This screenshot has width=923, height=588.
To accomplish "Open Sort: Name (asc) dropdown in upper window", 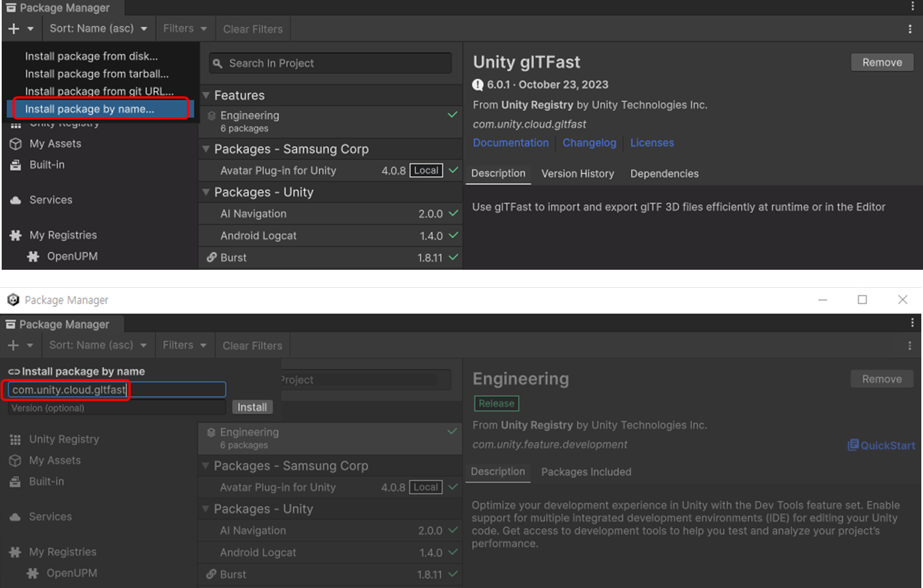I will pos(99,29).
